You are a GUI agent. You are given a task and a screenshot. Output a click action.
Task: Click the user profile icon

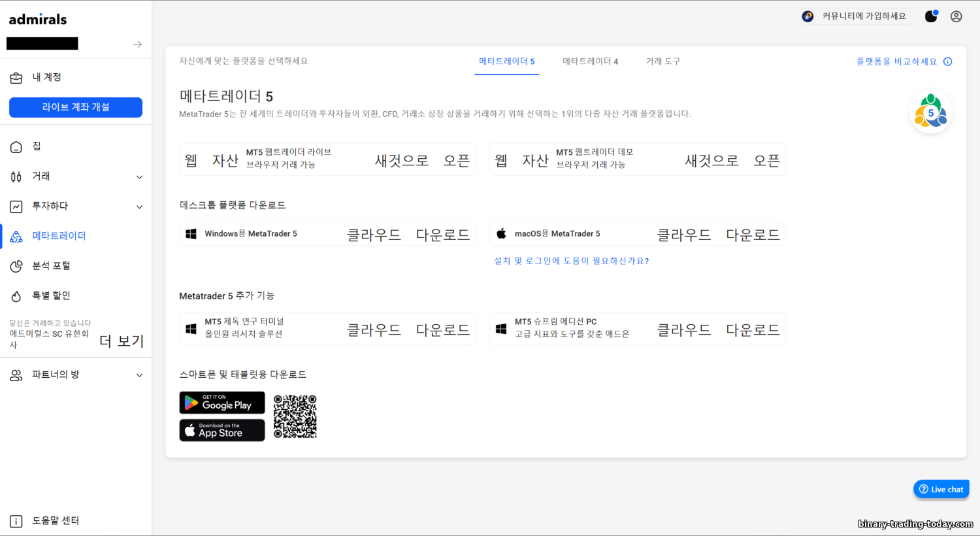tap(956, 16)
